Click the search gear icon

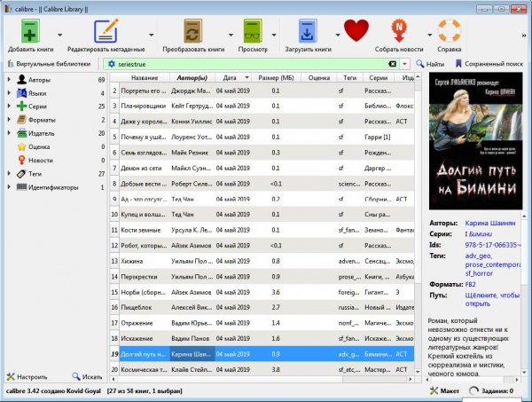[112, 64]
